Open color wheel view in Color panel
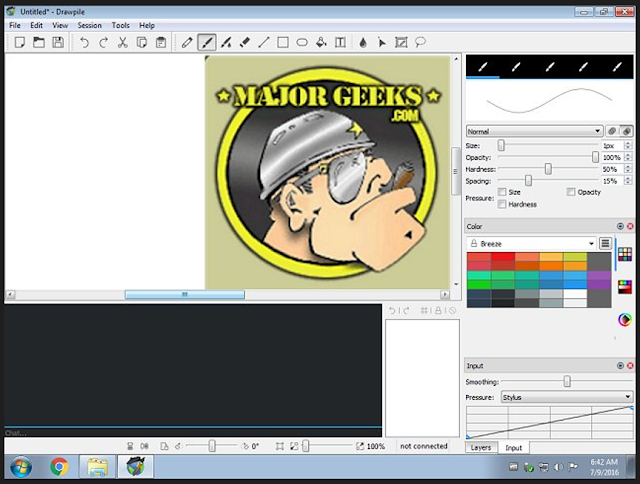This screenshot has width=640, height=484. click(625, 320)
